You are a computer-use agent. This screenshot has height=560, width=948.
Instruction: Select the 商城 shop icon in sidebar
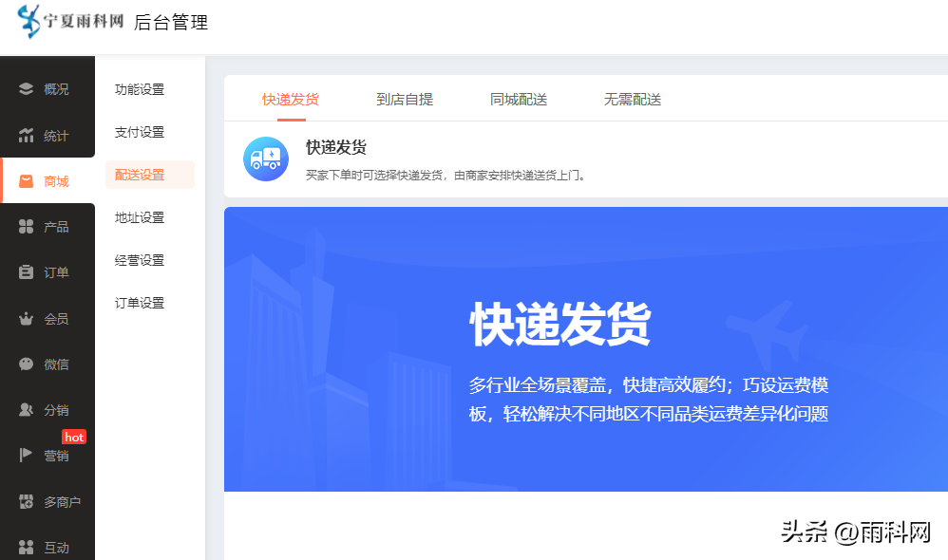pos(27,181)
